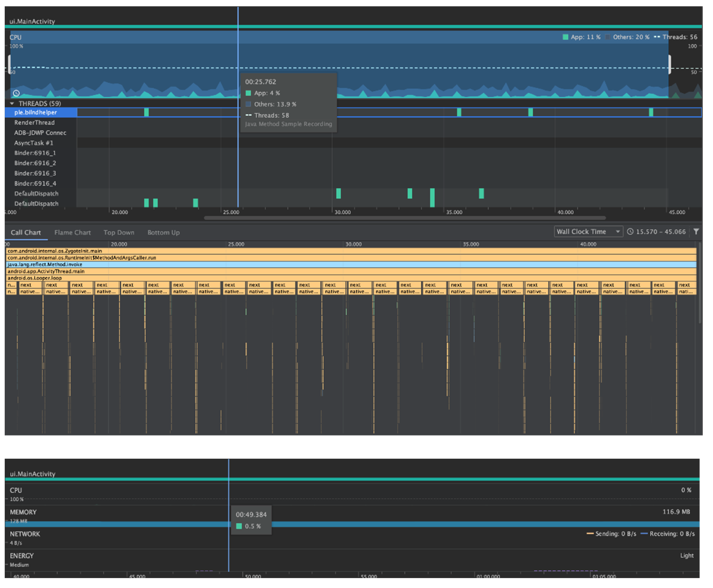The image size is (713, 588).
Task: Select the ple.blindhelper thread
Action: tap(35, 112)
